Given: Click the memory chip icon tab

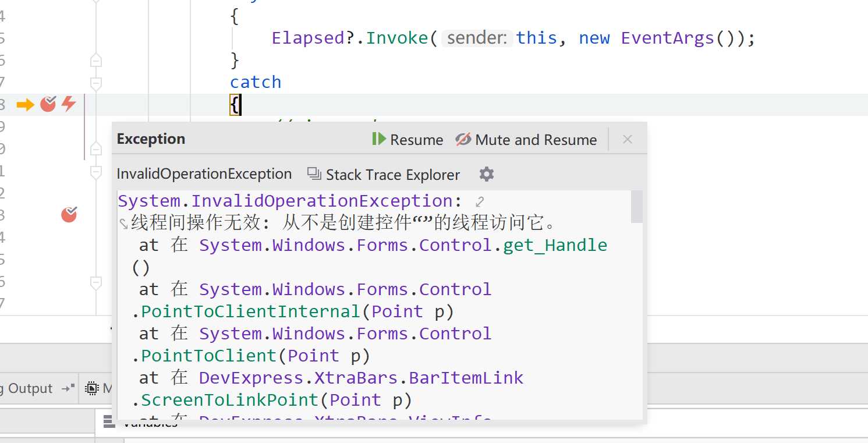Looking at the screenshot, I should coord(91,388).
